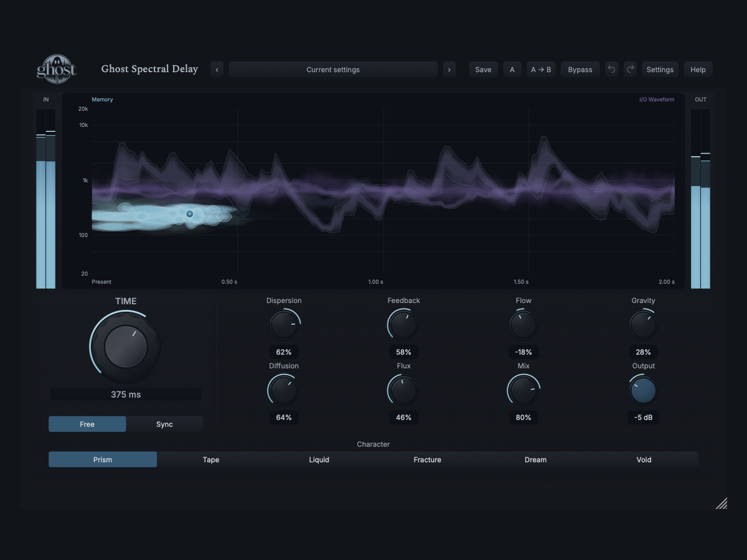Select the Liquid character

click(x=319, y=460)
